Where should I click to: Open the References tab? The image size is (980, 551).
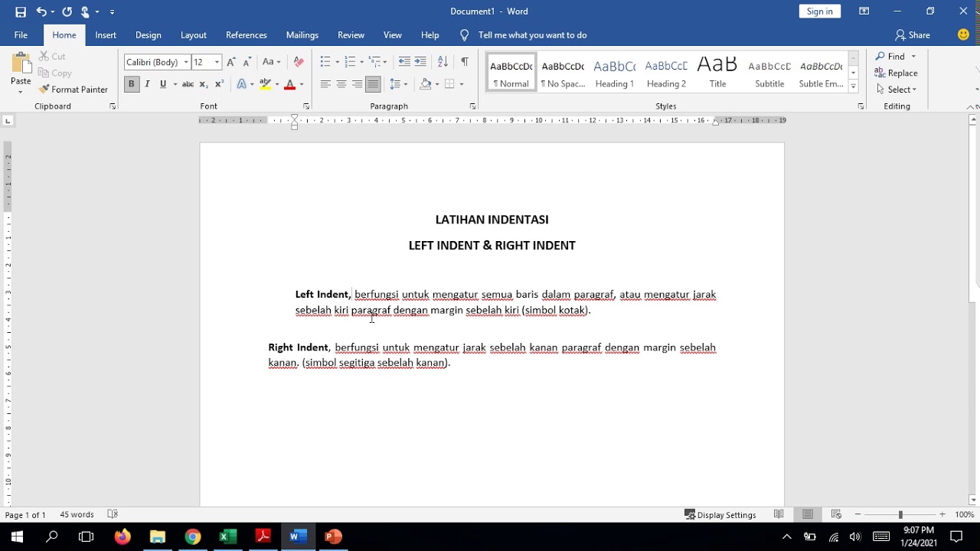(x=247, y=35)
